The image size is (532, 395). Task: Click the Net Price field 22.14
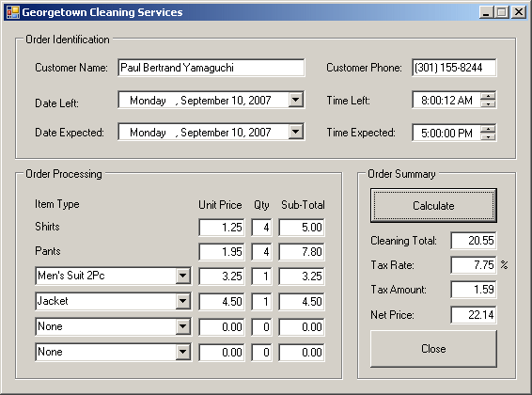[474, 315]
